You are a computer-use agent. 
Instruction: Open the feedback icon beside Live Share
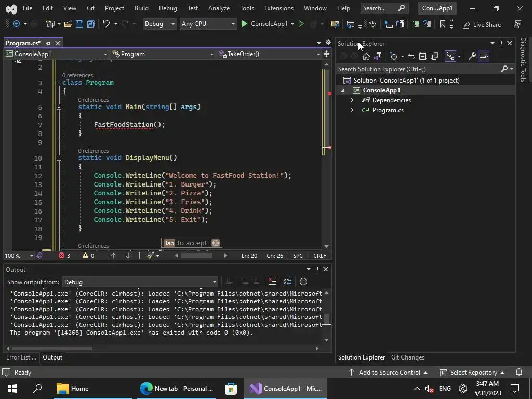pyautogui.click(x=517, y=24)
